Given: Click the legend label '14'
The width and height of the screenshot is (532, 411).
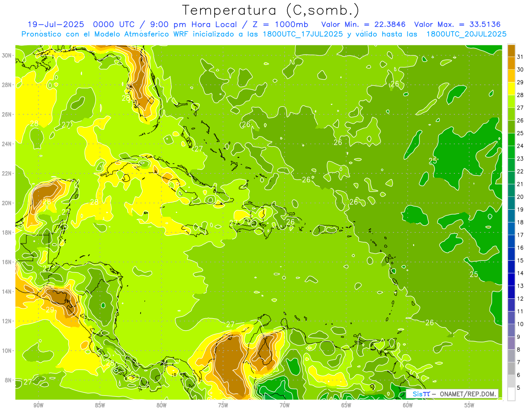Looking at the screenshot, I should tap(520, 273).
